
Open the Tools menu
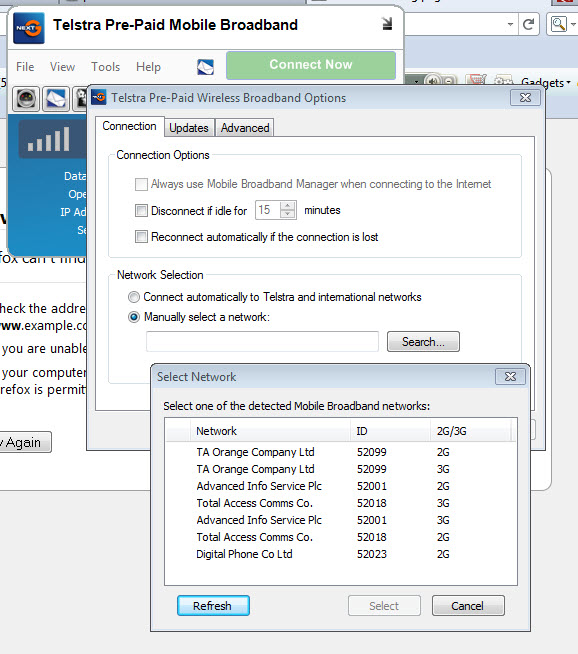pyautogui.click(x=106, y=67)
